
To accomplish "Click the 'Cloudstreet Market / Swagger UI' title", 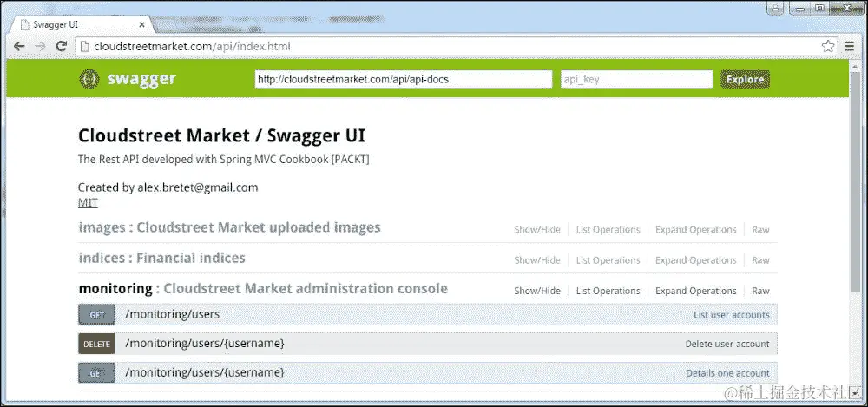I will (221, 135).
